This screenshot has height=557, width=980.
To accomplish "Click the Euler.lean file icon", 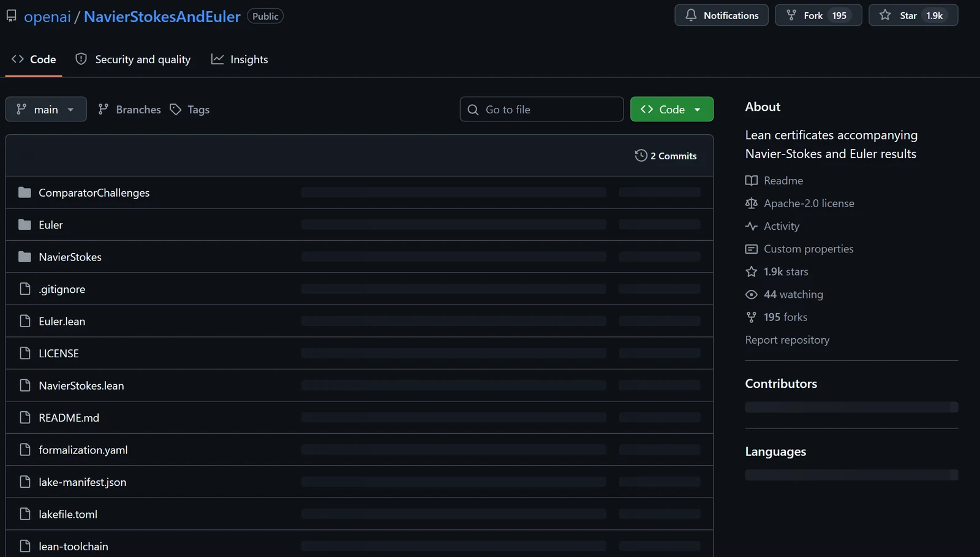I will 25,321.
